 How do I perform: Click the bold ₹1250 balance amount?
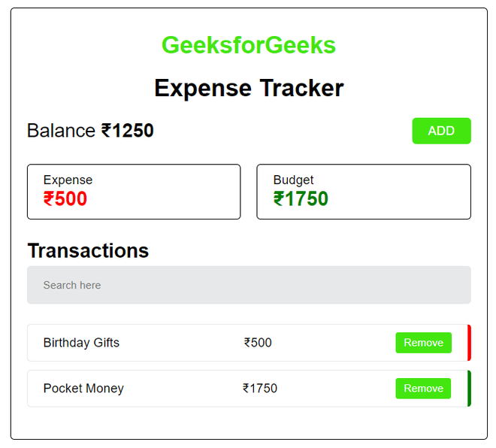[128, 131]
